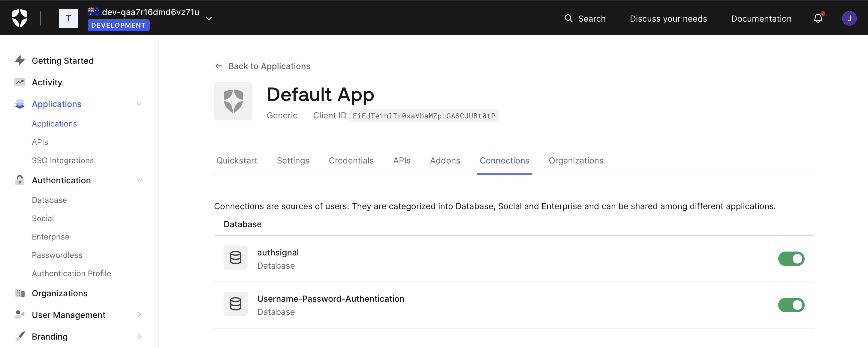Open SSO Integrations in sidebar
This screenshot has width=868, height=348.
[x=63, y=160]
